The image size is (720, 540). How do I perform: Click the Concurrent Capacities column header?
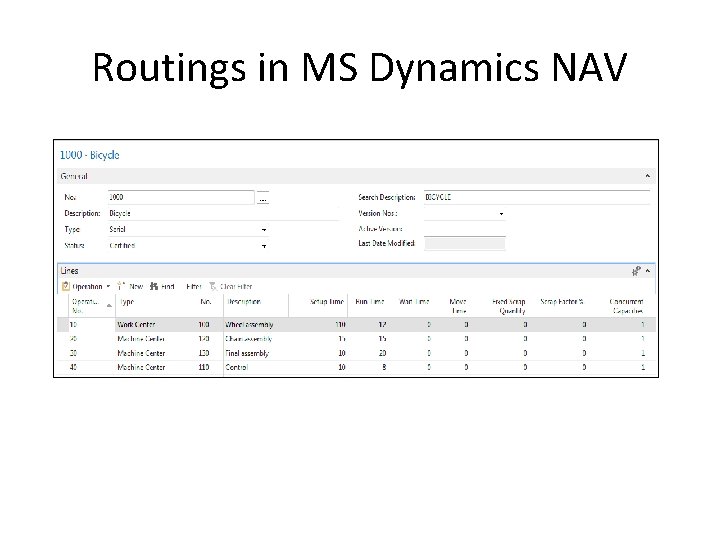tap(626, 306)
